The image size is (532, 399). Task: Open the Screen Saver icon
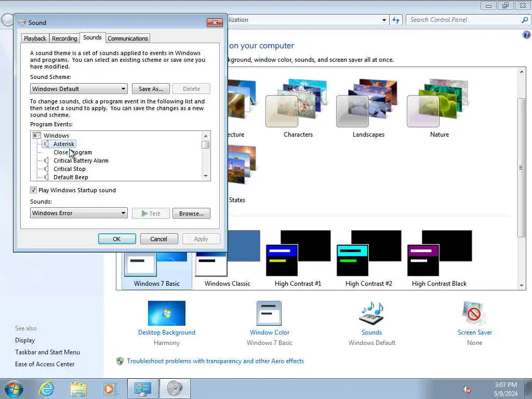point(474,313)
